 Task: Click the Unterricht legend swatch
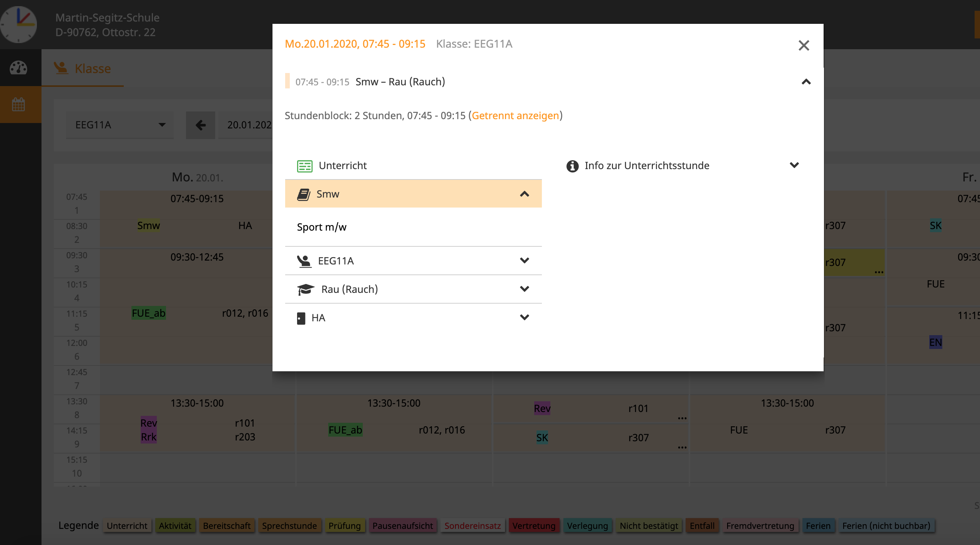[127, 525]
